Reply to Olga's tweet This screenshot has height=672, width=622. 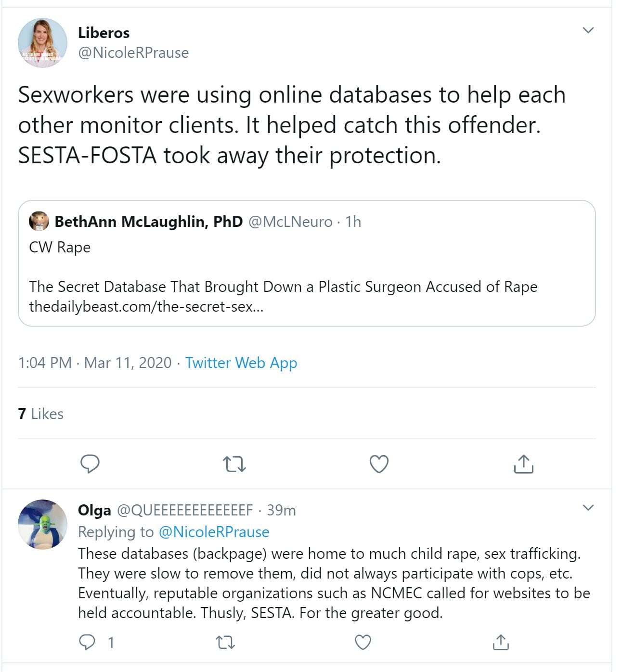click(x=88, y=642)
